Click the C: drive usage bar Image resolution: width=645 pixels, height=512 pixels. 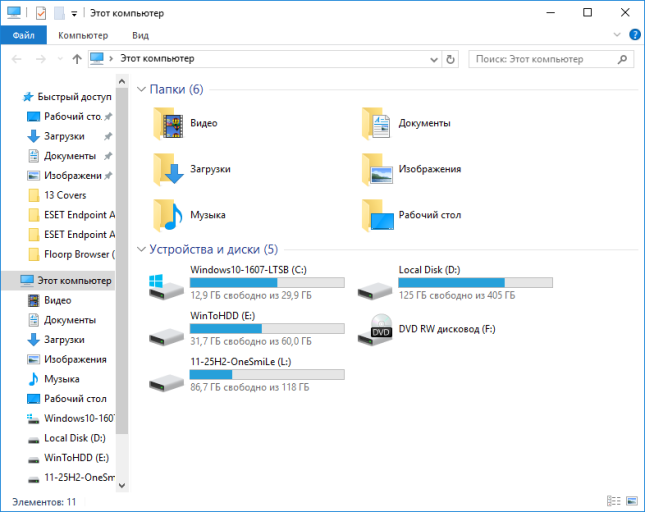point(267,283)
